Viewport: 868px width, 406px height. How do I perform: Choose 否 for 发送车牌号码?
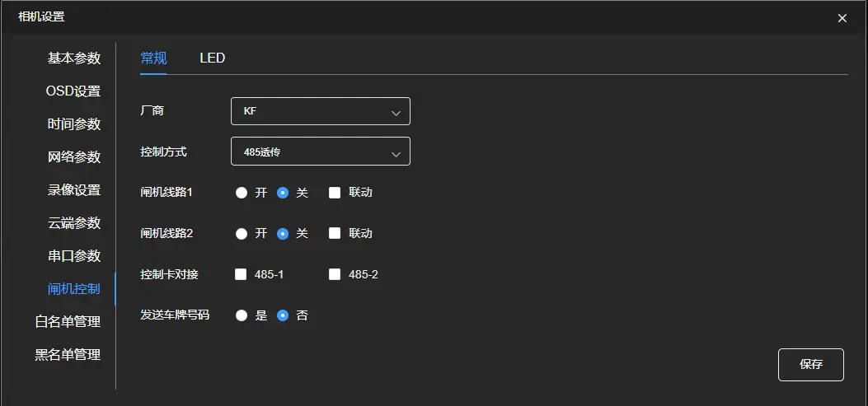[283, 315]
